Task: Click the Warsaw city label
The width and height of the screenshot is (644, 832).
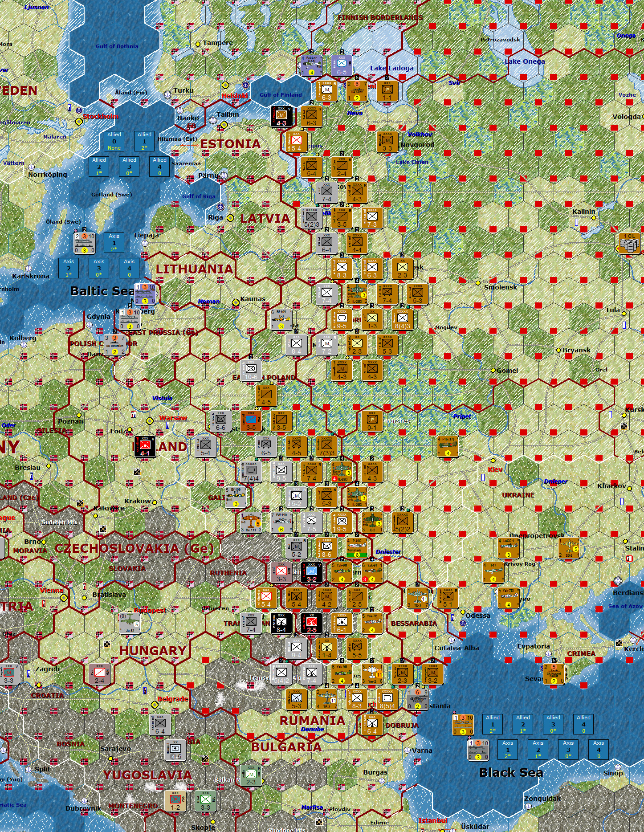Action: tap(173, 418)
